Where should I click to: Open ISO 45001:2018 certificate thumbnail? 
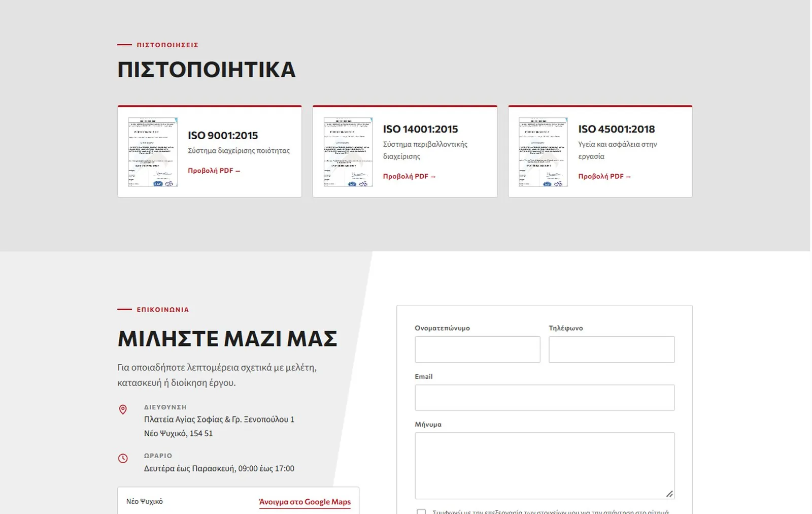tap(543, 152)
